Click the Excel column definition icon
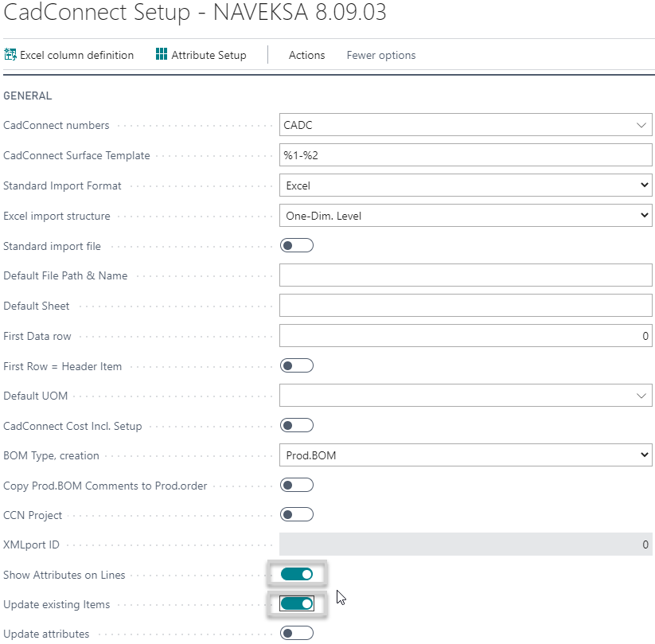 pos(11,55)
